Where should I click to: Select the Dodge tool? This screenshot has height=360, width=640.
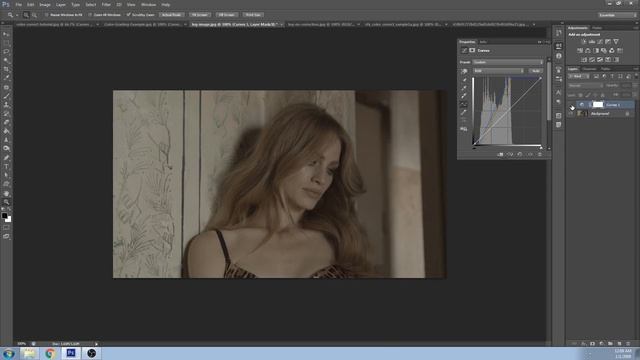6,149
